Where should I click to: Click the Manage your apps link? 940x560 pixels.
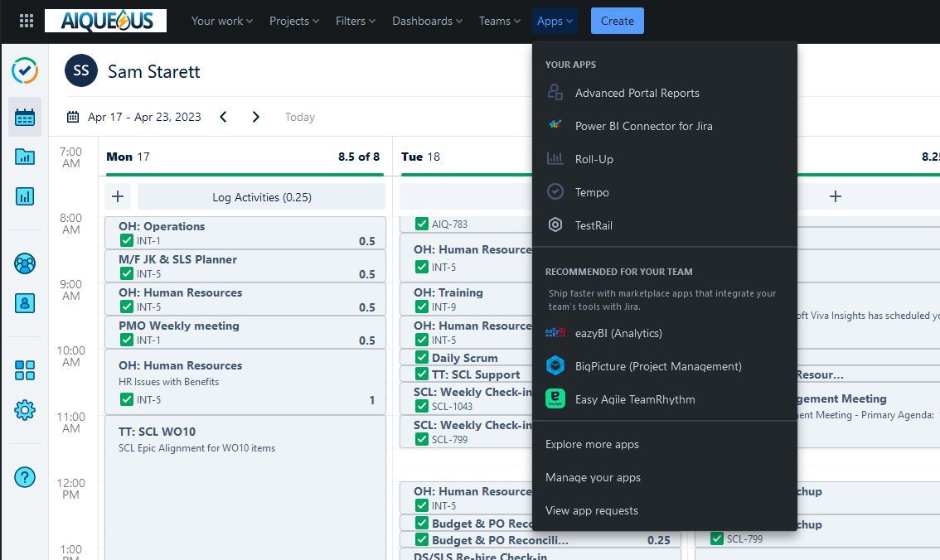click(x=593, y=477)
